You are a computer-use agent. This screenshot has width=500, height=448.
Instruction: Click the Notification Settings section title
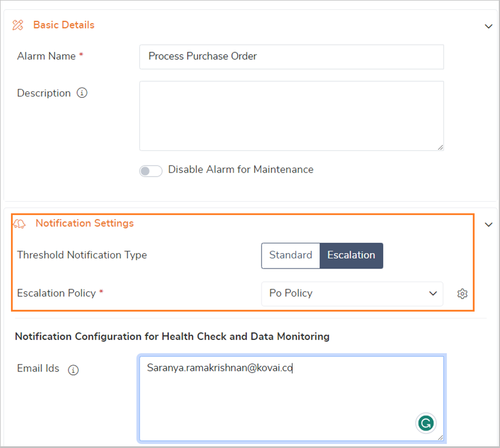(84, 223)
